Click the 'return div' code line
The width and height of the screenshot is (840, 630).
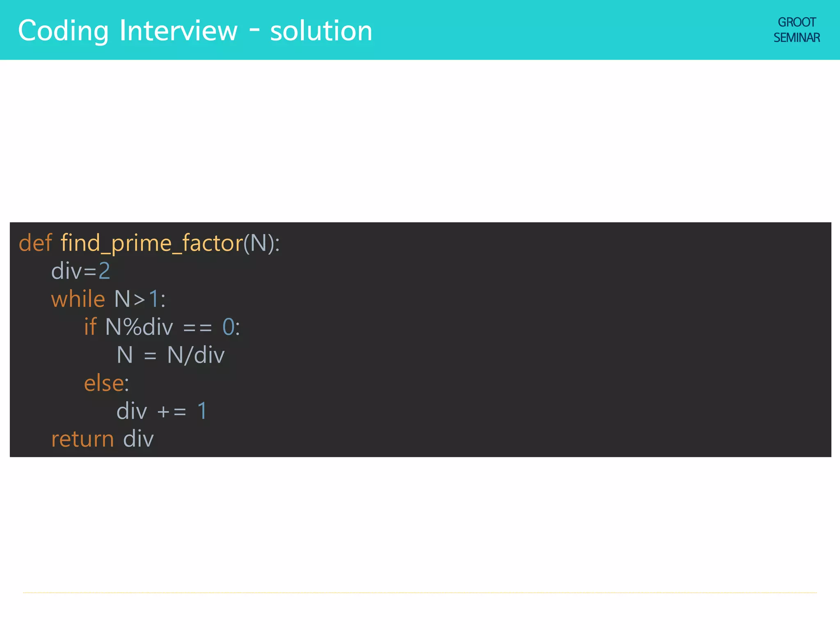pyautogui.click(x=103, y=439)
